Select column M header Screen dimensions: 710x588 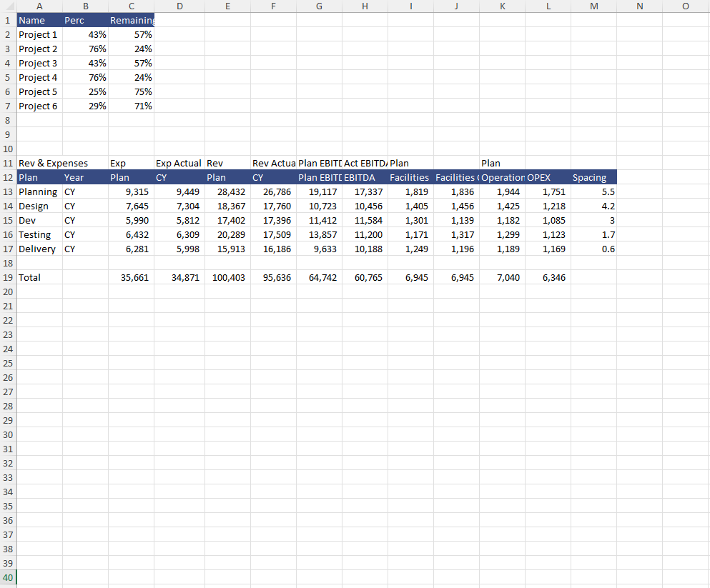[x=593, y=6]
